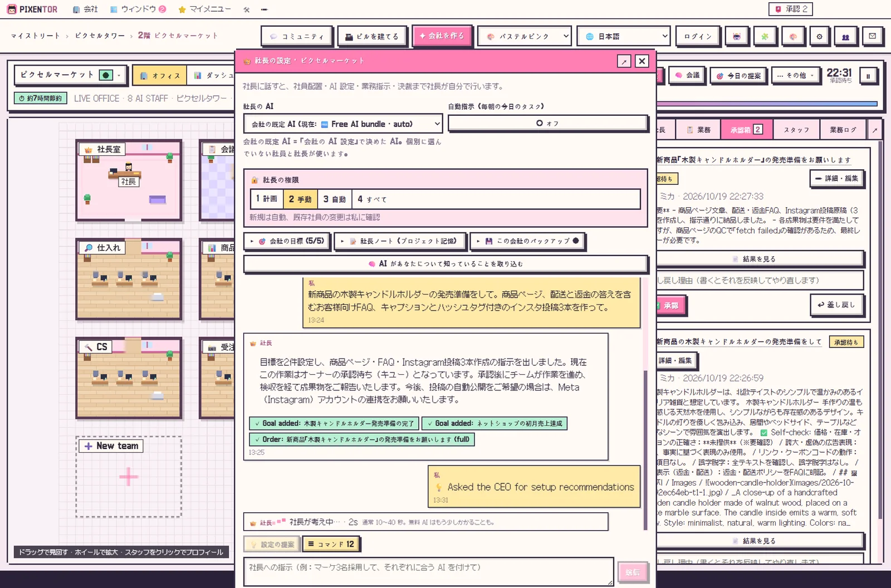Open the tools wrench icon in menu bar
Screen dimensions: 891x588
click(x=247, y=9)
